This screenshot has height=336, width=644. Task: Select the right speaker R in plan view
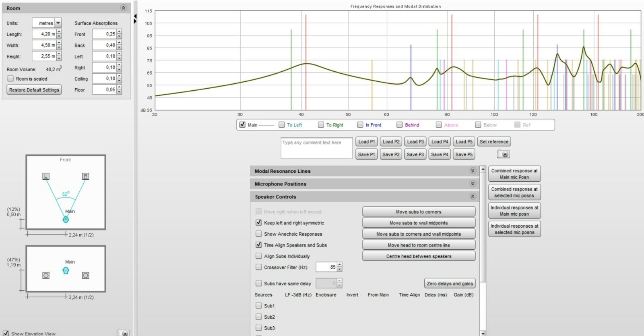click(85, 176)
